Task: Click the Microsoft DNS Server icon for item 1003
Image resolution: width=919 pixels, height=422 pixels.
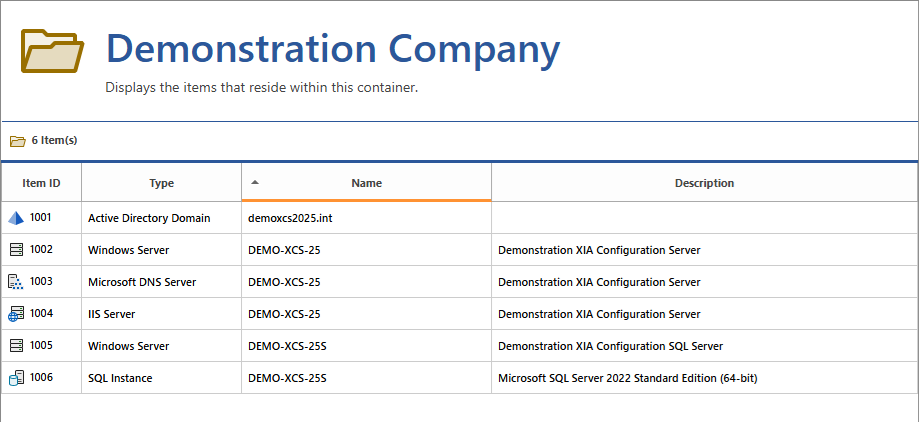Action: coord(15,282)
